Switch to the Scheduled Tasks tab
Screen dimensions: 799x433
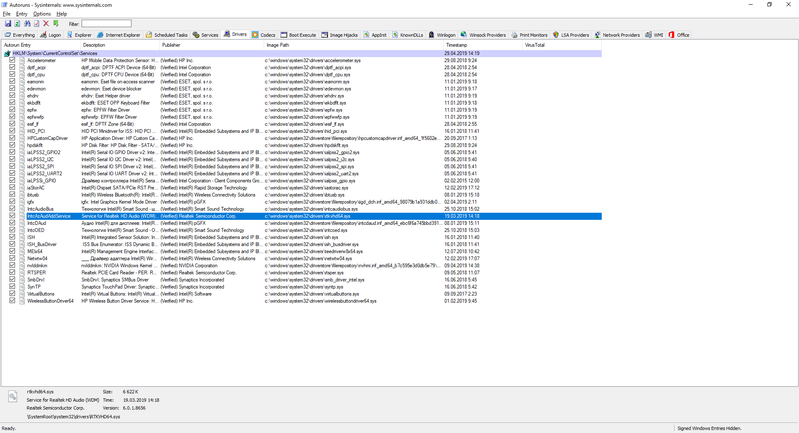tap(167, 35)
